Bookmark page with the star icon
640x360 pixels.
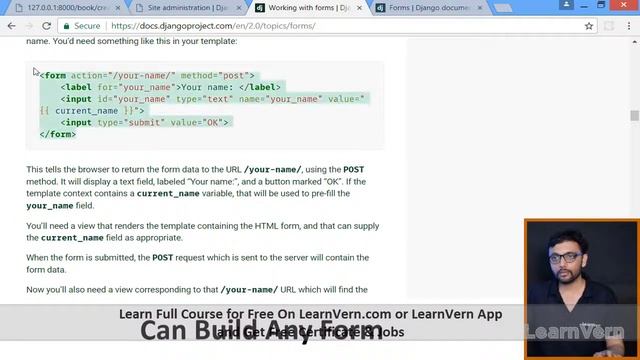pos(589,26)
